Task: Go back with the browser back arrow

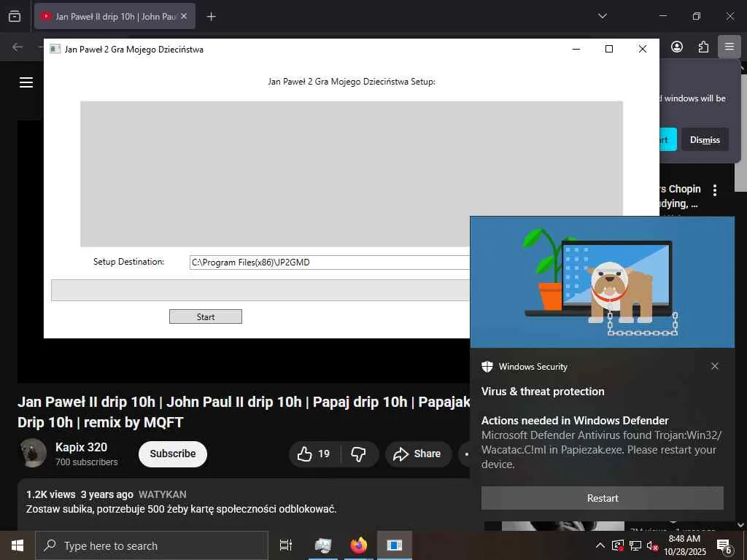Action: 18,47
